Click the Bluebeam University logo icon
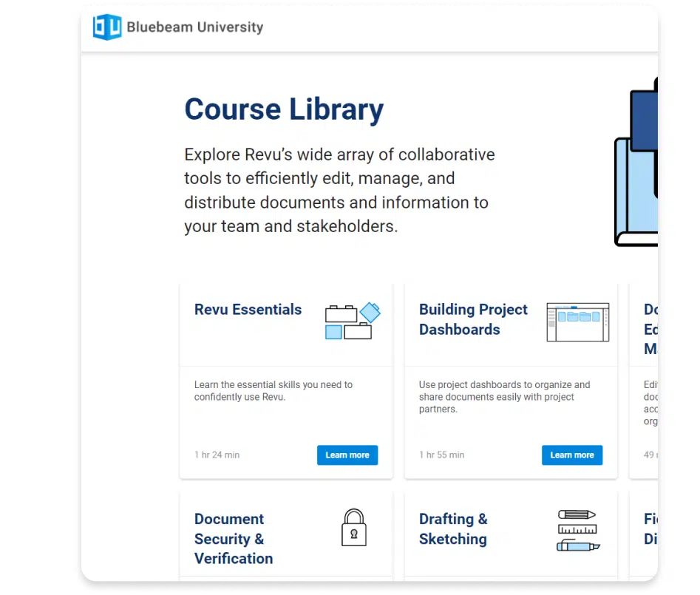700x595 pixels. pyautogui.click(x=106, y=27)
